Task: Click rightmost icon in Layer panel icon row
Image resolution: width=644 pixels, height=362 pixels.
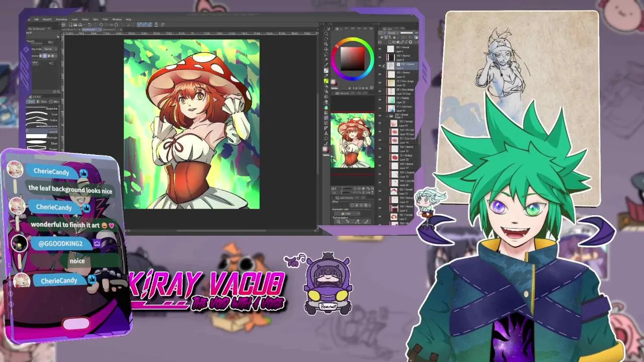Action: point(417,37)
